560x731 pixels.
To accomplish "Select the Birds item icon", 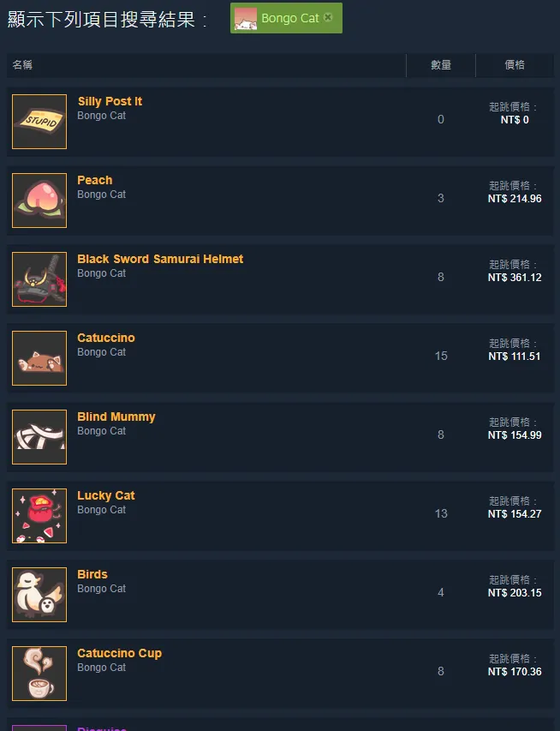I will point(39,595).
